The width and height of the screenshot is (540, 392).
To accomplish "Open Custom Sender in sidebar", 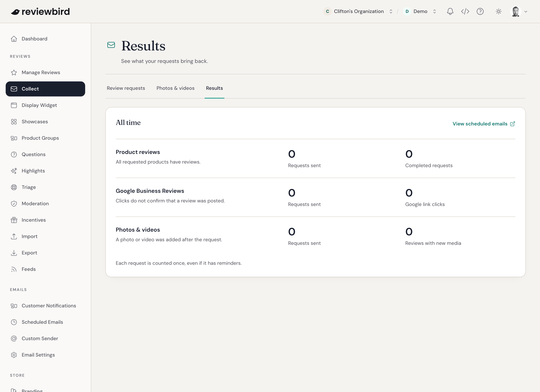I will [x=45, y=339].
